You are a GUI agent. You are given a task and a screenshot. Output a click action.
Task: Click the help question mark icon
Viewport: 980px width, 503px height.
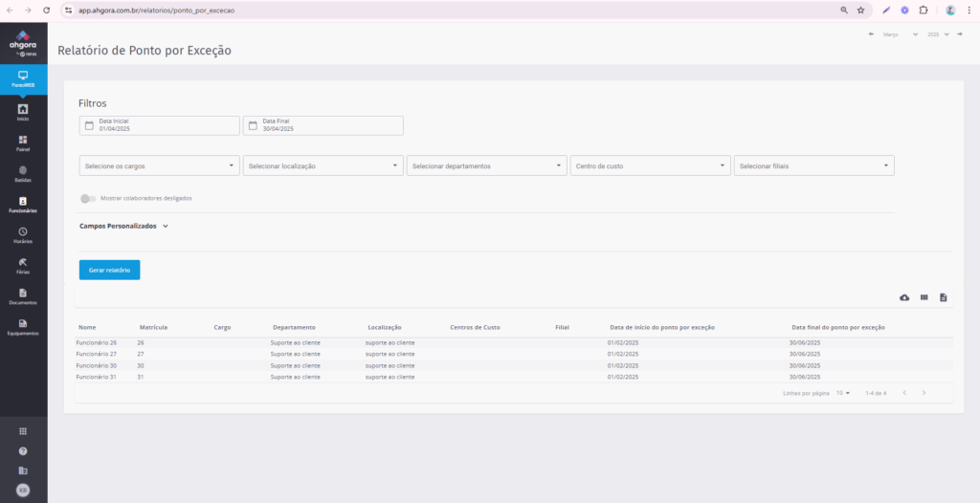point(23,450)
